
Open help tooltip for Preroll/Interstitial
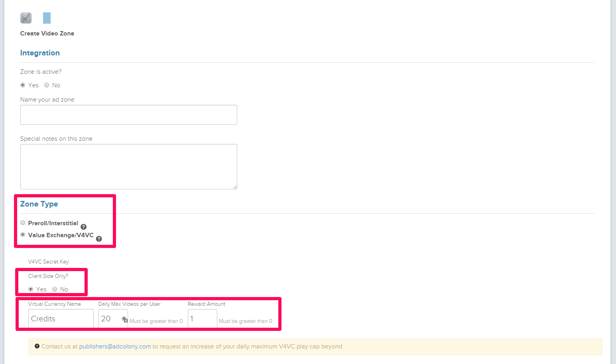pos(83,227)
